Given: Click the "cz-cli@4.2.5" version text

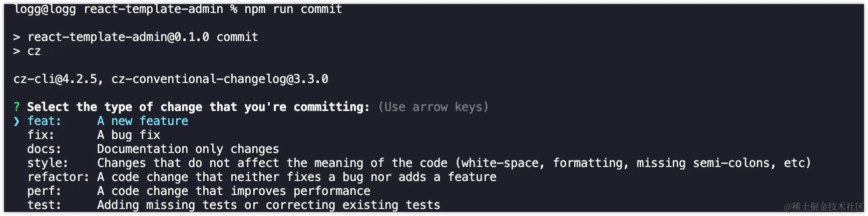Looking at the screenshot, I should point(55,79).
